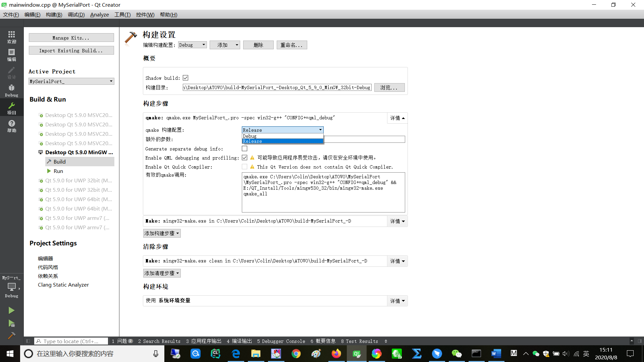The image size is (644, 362).
Task: Open Firefox from the taskbar
Action: pyautogui.click(x=336, y=353)
